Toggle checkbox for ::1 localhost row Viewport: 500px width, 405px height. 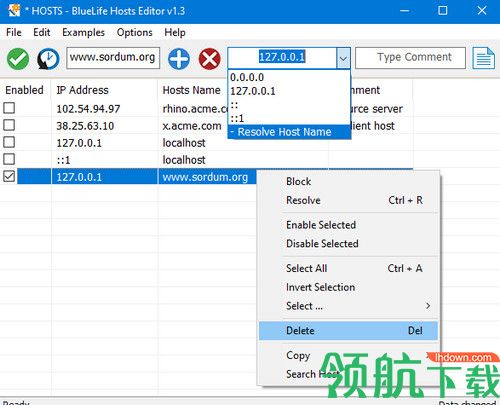[x=9, y=159]
